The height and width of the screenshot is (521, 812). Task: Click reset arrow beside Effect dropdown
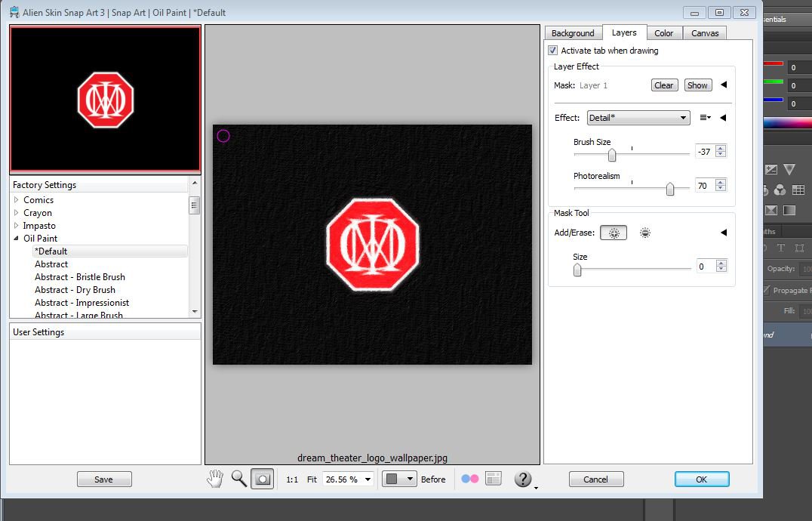[x=723, y=118]
